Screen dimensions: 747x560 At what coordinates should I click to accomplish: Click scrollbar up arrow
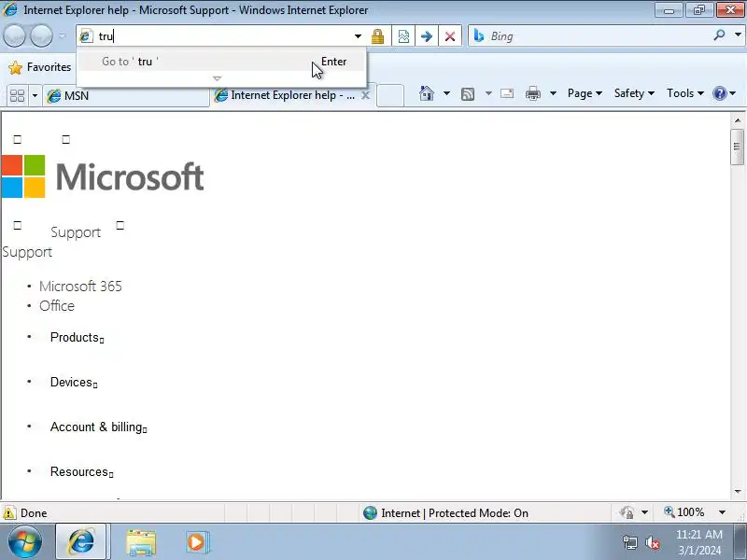pyautogui.click(x=738, y=121)
